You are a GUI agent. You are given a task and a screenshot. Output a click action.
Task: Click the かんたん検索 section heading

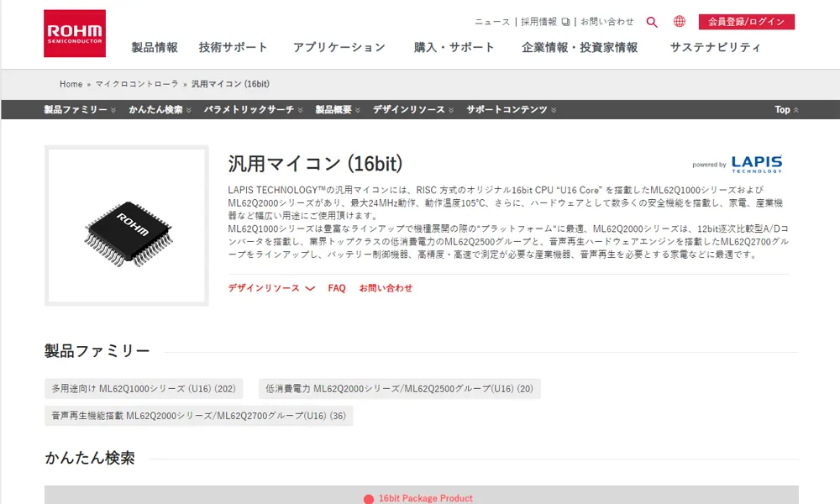(x=90, y=458)
